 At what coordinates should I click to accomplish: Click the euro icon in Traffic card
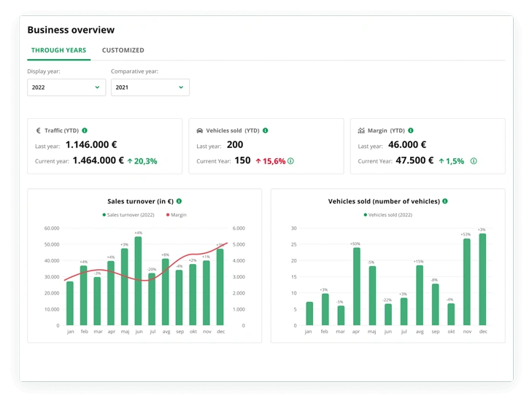tap(38, 131)
